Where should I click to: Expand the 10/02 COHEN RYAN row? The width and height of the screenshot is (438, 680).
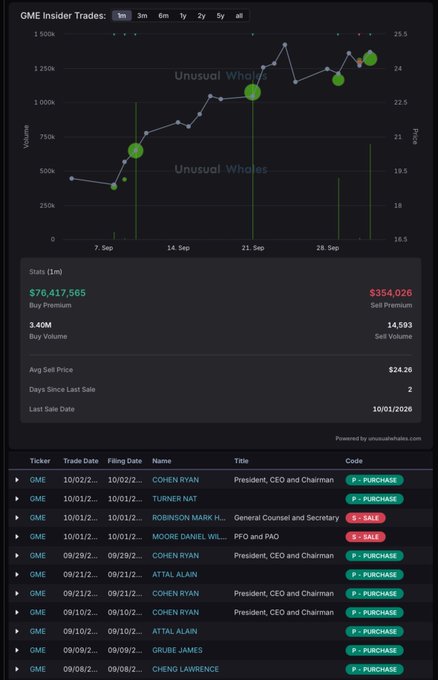tap(17, 480)
